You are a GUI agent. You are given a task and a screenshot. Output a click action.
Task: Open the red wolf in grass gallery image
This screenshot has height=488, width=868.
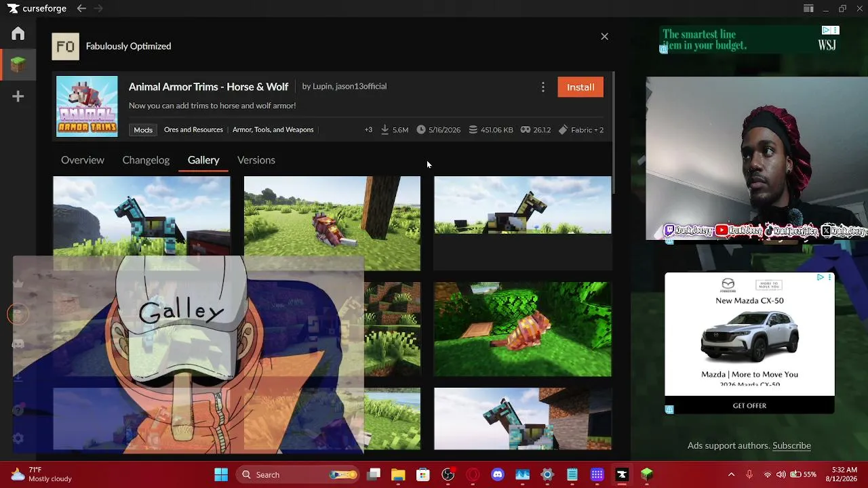coord(332,223)
